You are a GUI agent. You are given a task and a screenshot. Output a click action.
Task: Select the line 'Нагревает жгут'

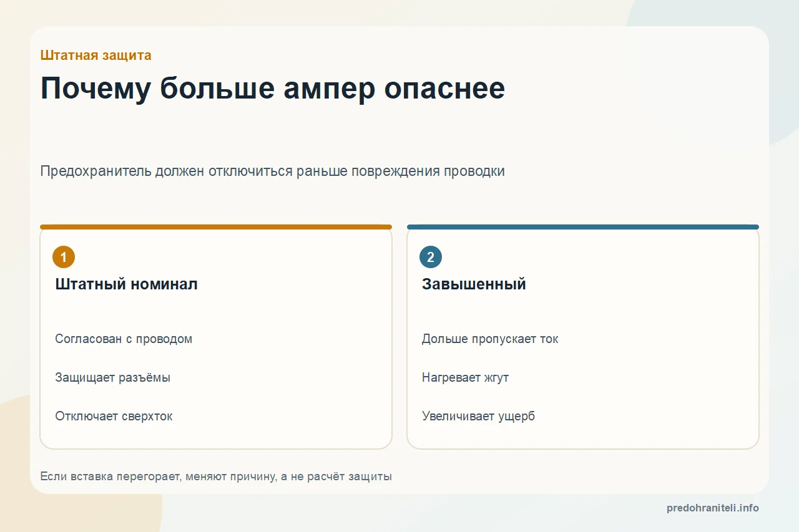465,377
